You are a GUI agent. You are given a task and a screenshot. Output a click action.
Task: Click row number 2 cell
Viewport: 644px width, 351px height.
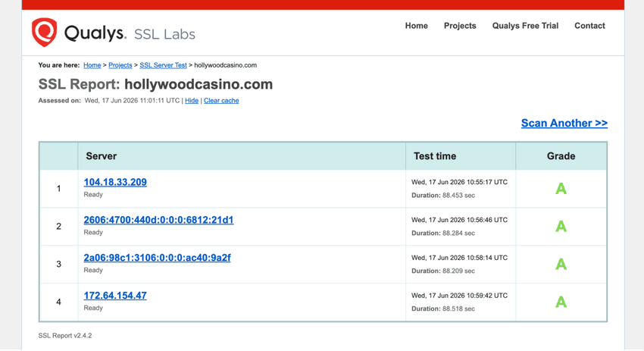pyautogui.click(x=59, y=227)
